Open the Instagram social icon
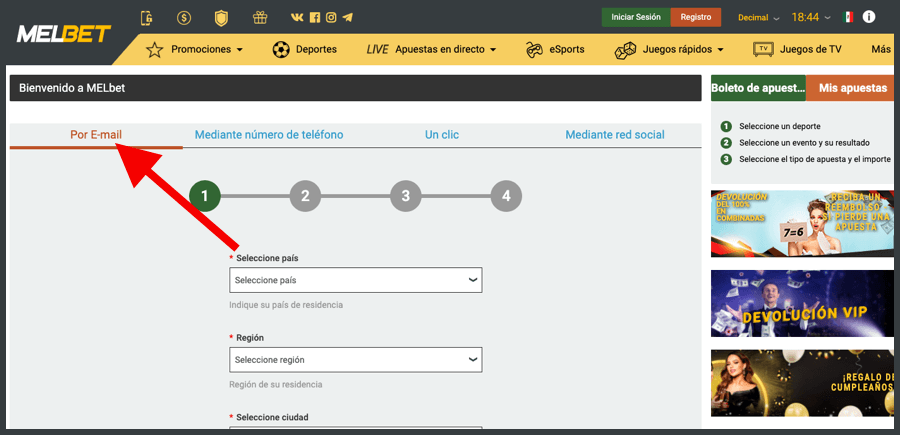This screenshot has width=900, height=435. pos(331,18)
